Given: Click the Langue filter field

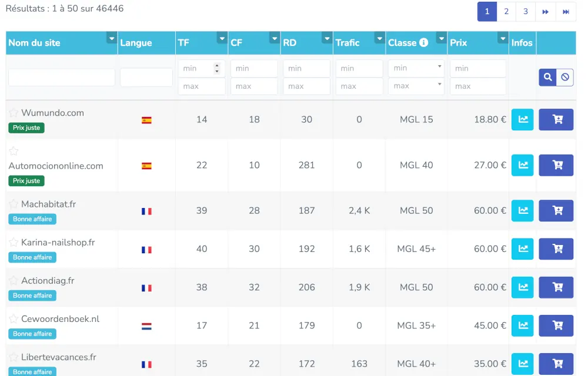Looking at the screenshot, I should [x=146, y=78].
